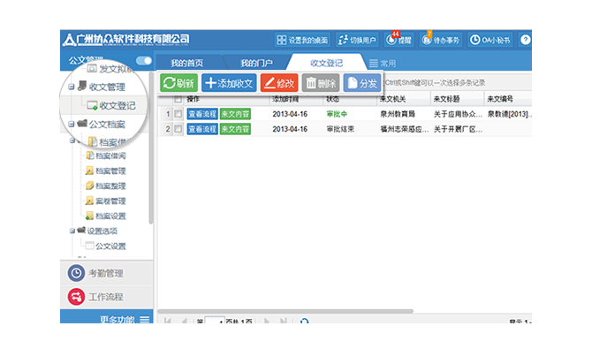Collapse the 公文档案 tree node
This screenshot has width=592, height=364.
tap(71, 125)
